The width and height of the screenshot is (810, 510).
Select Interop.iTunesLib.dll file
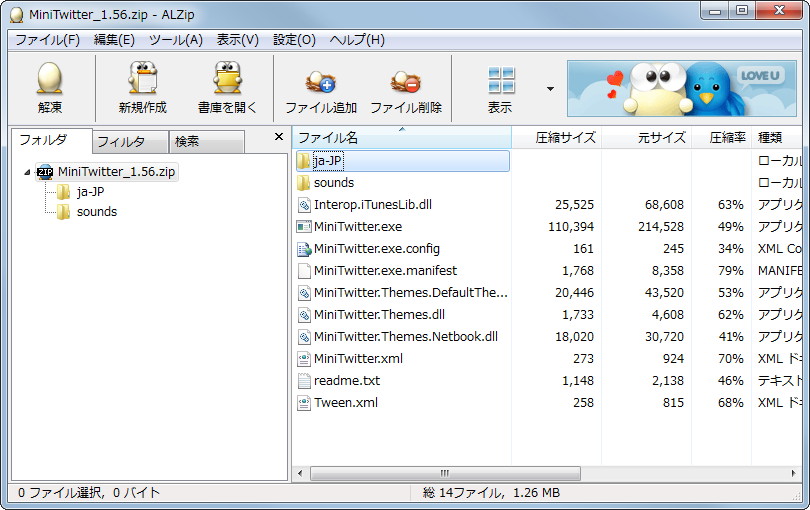372,205
